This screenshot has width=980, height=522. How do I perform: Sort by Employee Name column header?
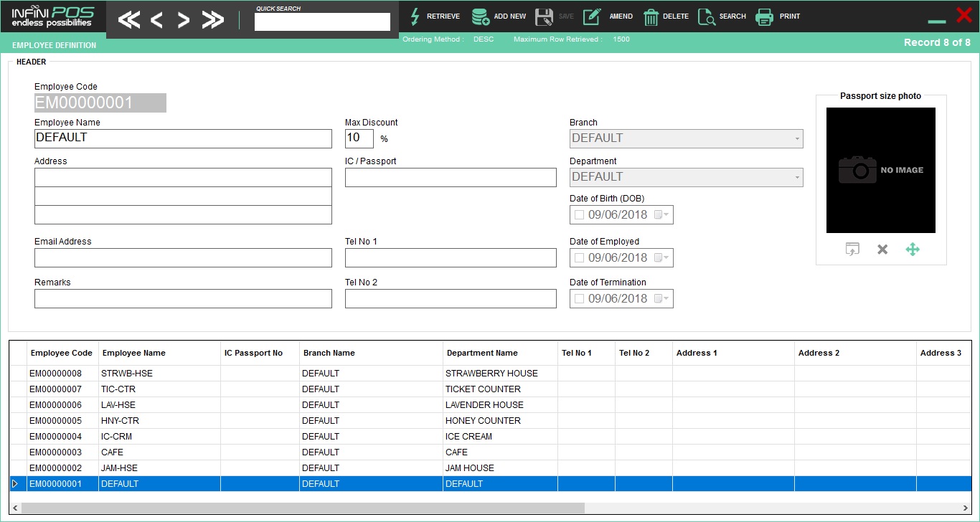click(159, 353)
